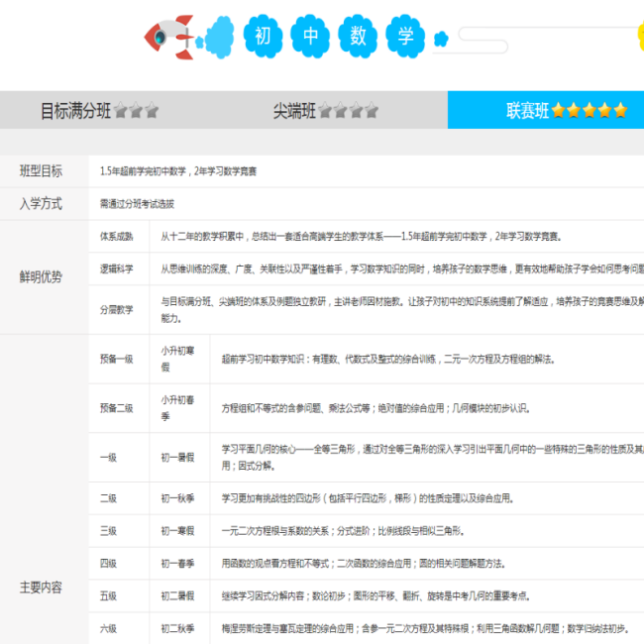The height and width of the screenshot is (644, 644).
Task: Click the circle with character 初
Action: pyautogui.click(x=263, y=38)
